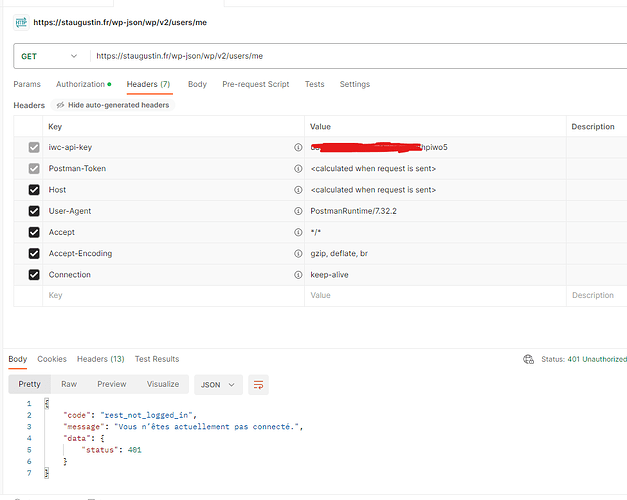Screen dimensions: 627x500
Task: Open the Pre-request Script tab
Action: [255, 84]
